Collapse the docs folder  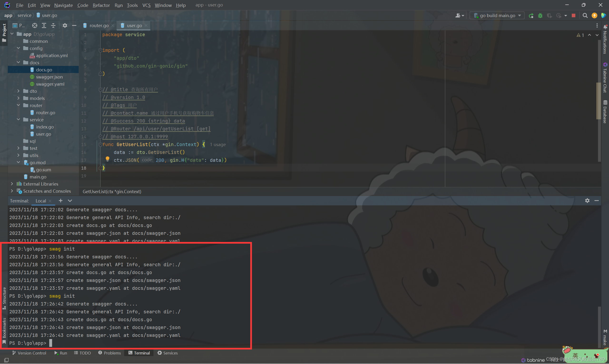coord(18,63)
